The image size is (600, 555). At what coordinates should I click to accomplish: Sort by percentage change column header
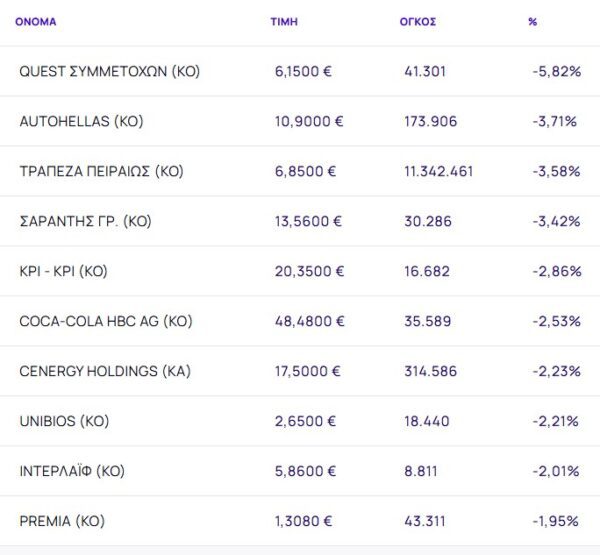pos(532,21)
